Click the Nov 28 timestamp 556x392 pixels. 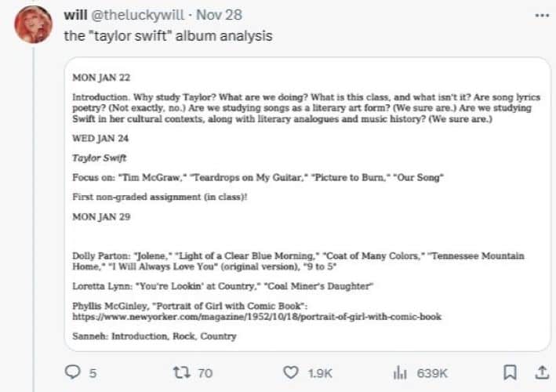tap(219, 15)
